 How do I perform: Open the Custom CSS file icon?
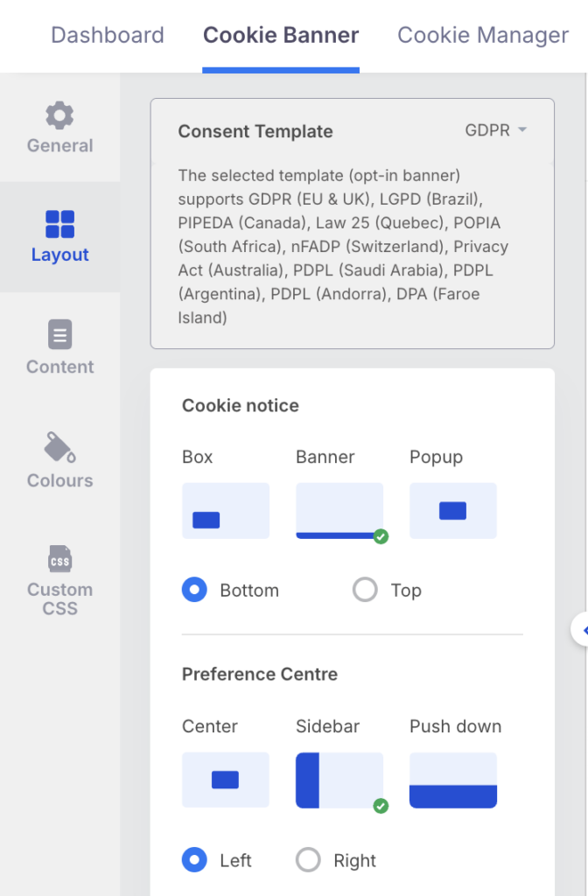coord(59,558)
